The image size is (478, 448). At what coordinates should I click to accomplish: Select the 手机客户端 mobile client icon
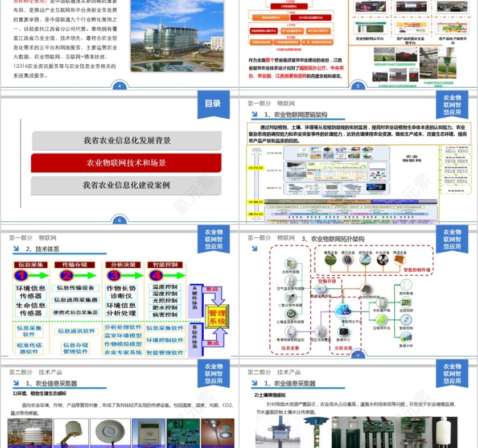pos(382,302)
